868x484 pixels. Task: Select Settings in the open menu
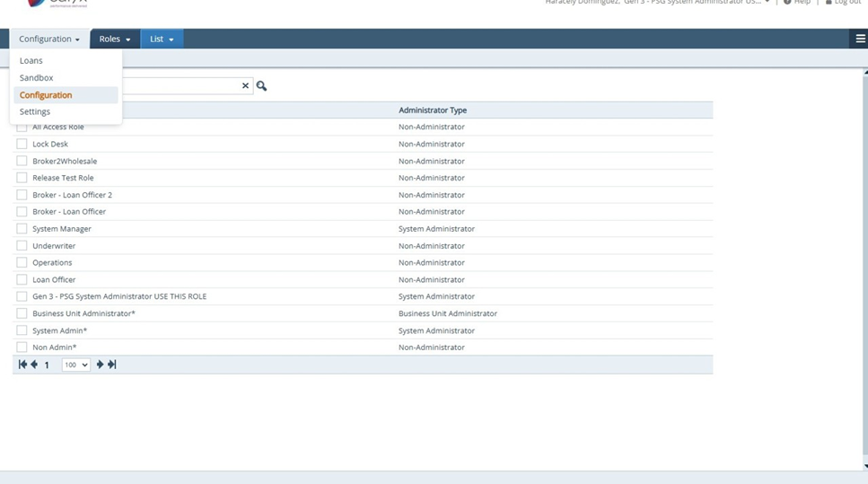pyautogui.click(x=35, y=111)
